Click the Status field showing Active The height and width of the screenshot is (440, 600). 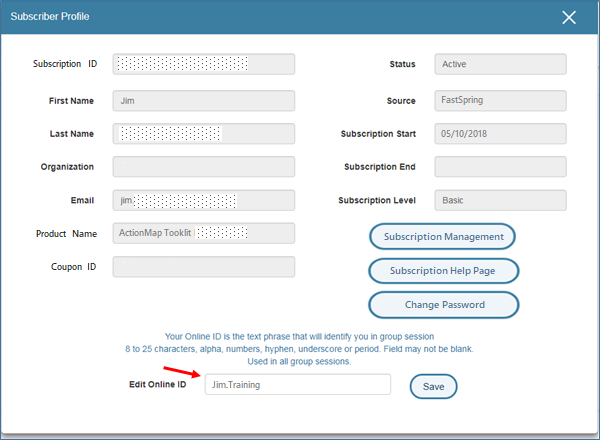click(x=500, y=64)
